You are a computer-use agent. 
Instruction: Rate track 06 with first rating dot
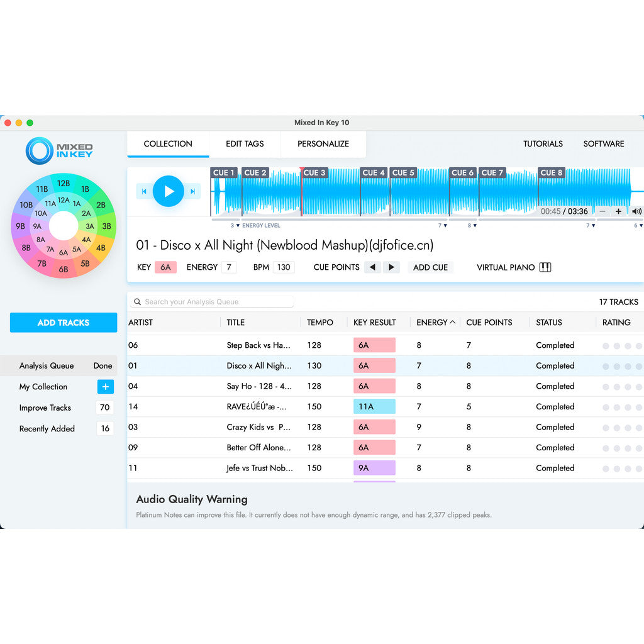point(606,346)
